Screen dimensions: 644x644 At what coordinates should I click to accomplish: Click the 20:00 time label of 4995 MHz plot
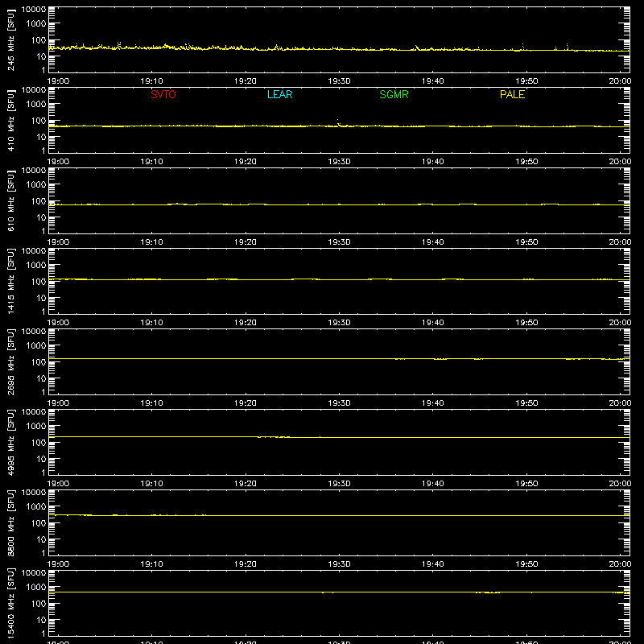click(x=620, y=484)
